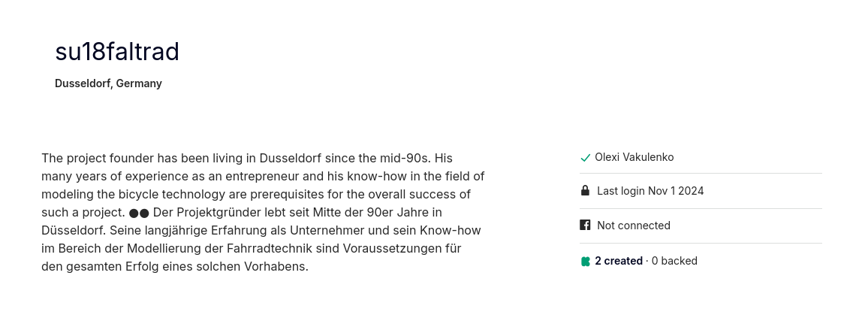
Task: Click the green verified checkmark icon
Action: (x=585, y=158)
